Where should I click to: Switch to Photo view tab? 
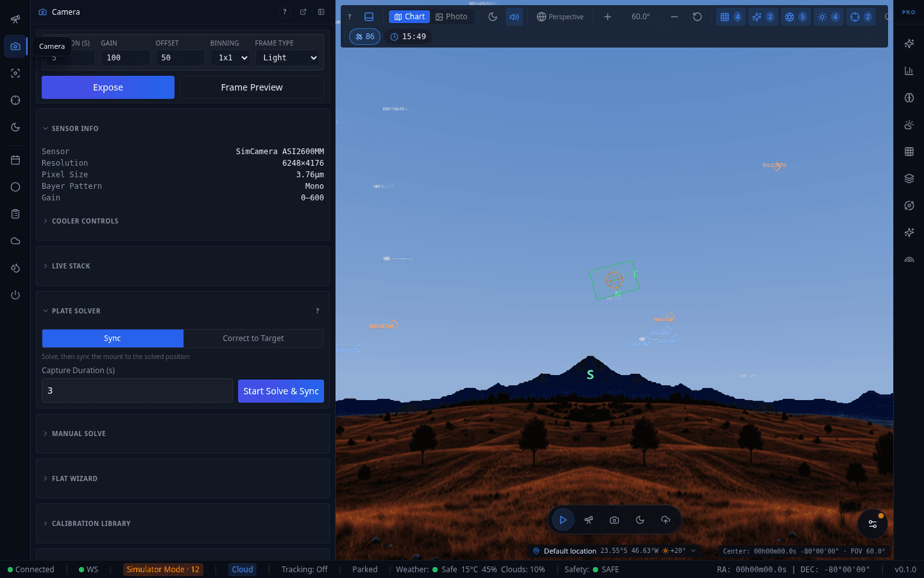pos(452,17)
